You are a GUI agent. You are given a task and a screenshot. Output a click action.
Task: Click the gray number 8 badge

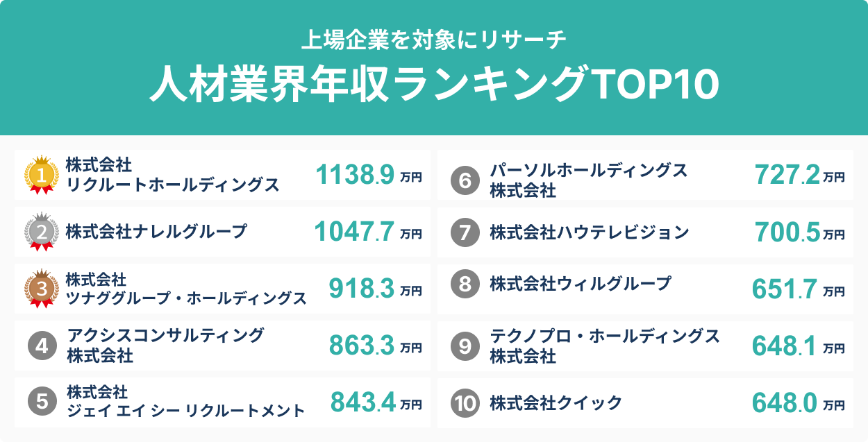[465, 284]
